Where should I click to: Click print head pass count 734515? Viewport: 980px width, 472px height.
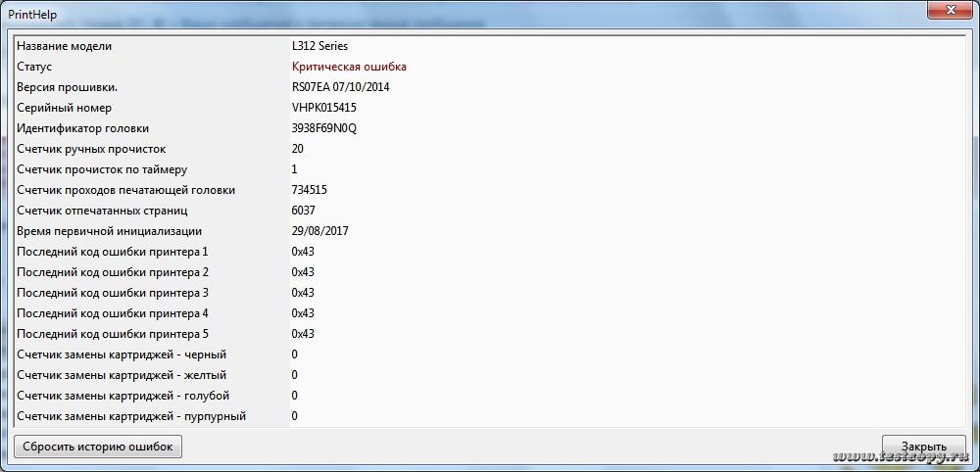(x=310, y=190)
